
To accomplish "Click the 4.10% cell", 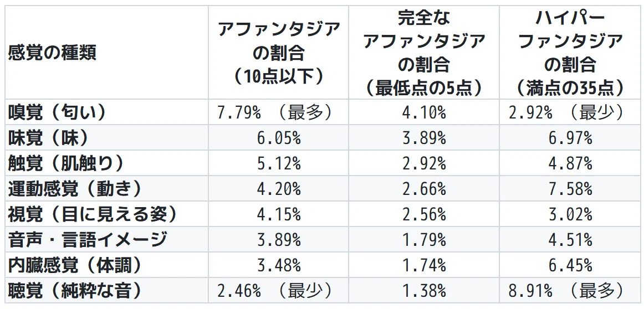I will 424,112.
